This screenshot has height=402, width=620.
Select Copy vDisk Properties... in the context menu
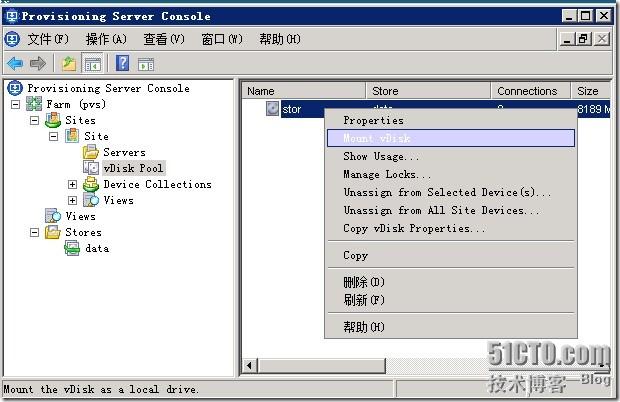(x=451, y=228)
